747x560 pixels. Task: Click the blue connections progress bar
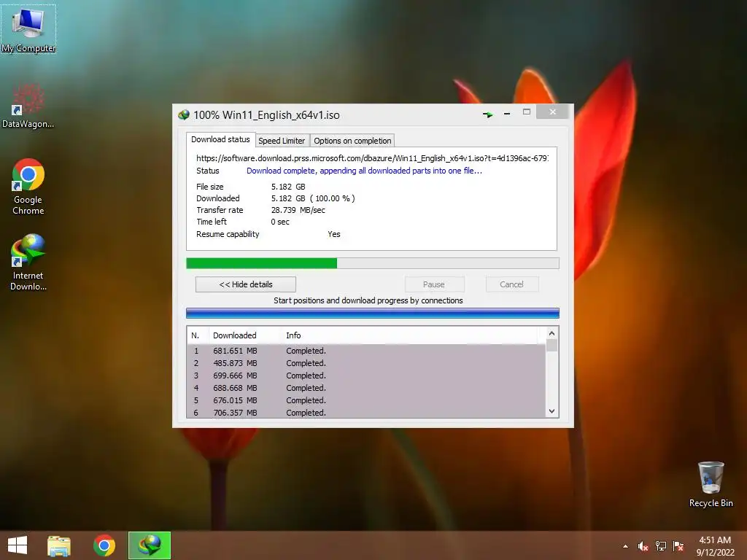coord(373,313)
